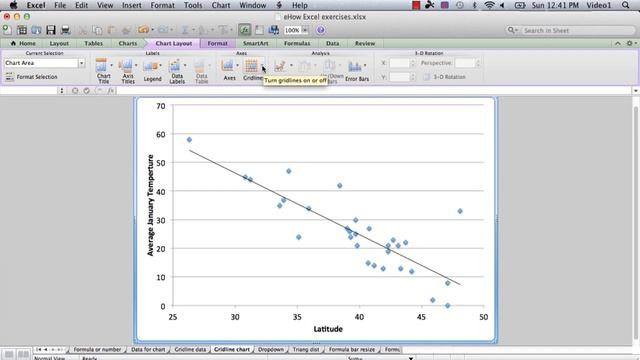Switch to the Review ribbon tab
This screenshot has height=360, width=640.
point(365,43)
